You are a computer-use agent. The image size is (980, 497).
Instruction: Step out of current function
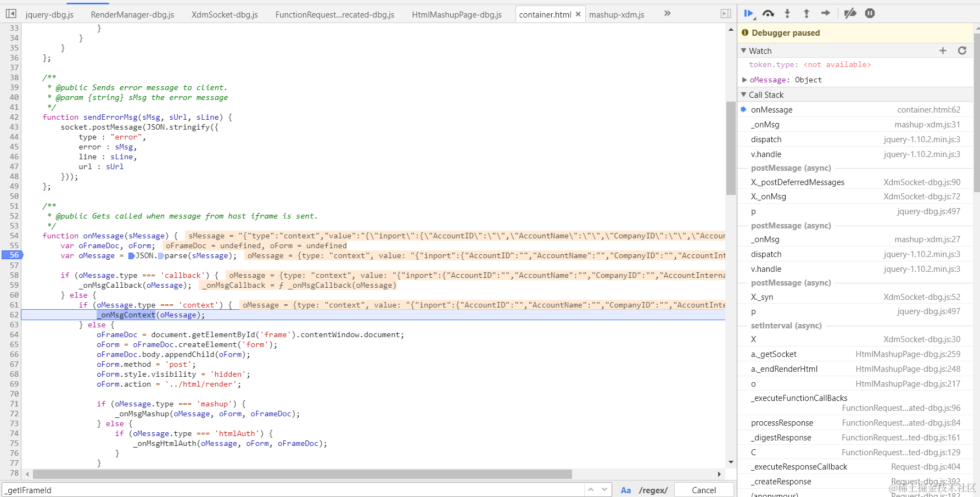pos(807,13)
